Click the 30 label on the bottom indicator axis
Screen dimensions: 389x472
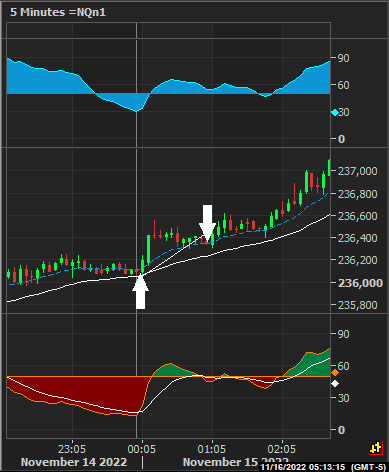point(344,398)
